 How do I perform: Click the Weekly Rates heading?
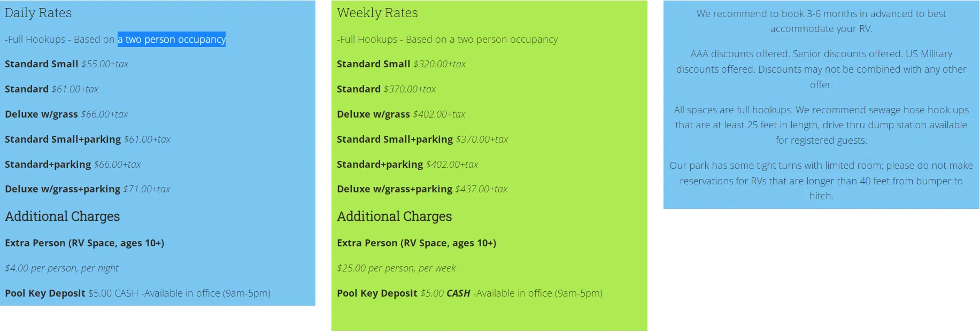coord(377,13)
